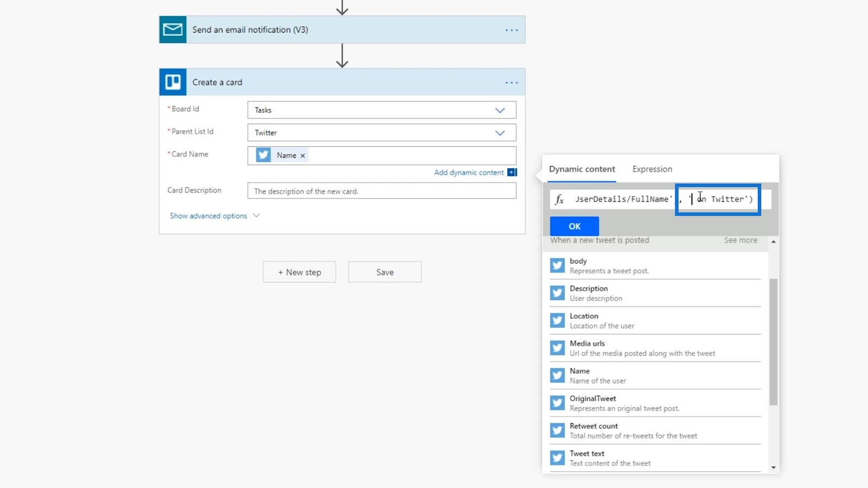The width and height of the screenshot is (868, 488).
Task: Click the Twitter icon beside body
Action: click(x=557, y=266)
